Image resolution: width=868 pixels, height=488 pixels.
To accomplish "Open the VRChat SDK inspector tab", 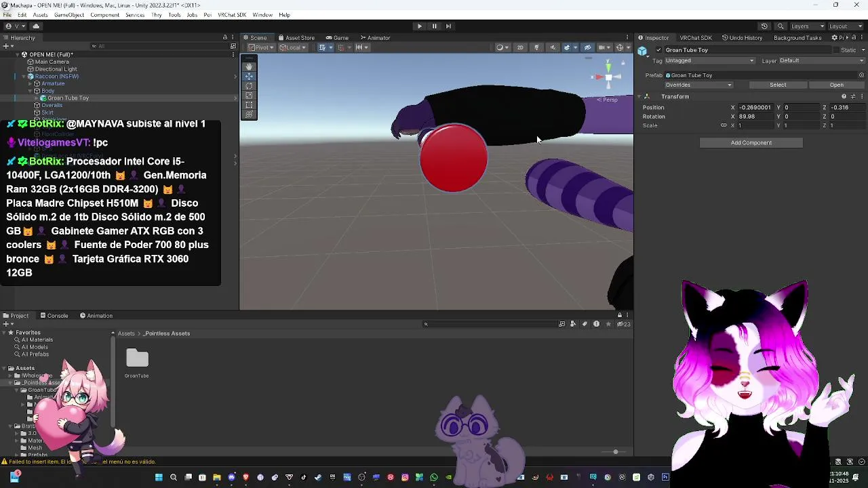I will point(696,38).
